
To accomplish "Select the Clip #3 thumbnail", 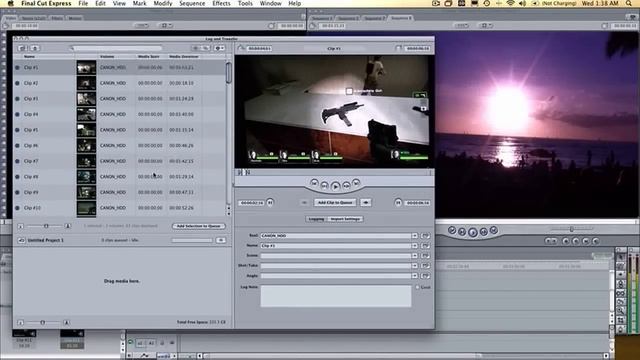I will pyautogui.click(x=86, y=99).
